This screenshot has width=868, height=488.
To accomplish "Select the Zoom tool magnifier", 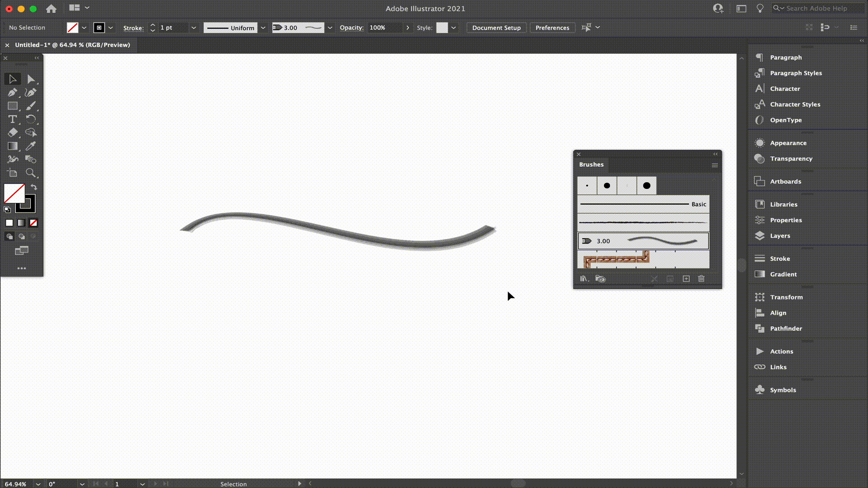I will [x=31, y=173].
